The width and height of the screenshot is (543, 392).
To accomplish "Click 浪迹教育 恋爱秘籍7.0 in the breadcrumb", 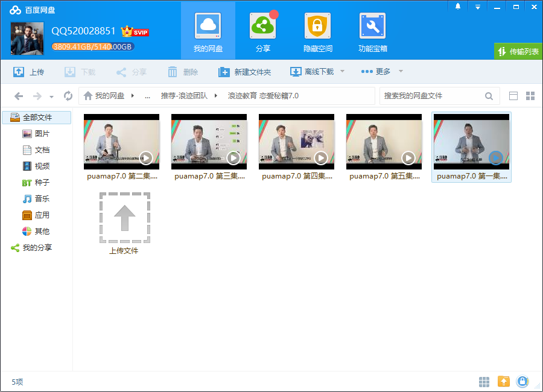I will (263, 96).
